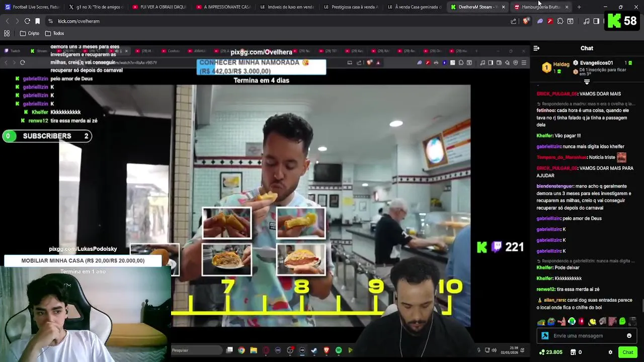The height and width of the screenshot is (362, 644).
Task: Collapse the chat panel with arrow icon
Action: tap(536, 48)
